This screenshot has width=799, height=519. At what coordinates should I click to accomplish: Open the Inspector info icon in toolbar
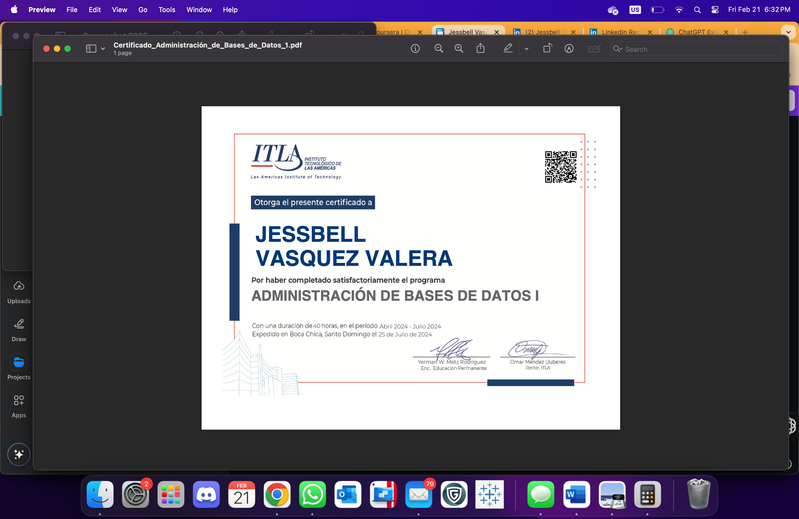(415, 48)
